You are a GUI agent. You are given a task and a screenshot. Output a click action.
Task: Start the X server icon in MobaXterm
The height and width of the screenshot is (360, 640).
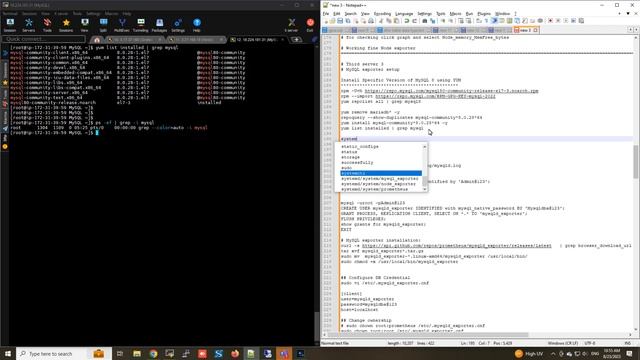pyautogui.click(x=291, y=25)
